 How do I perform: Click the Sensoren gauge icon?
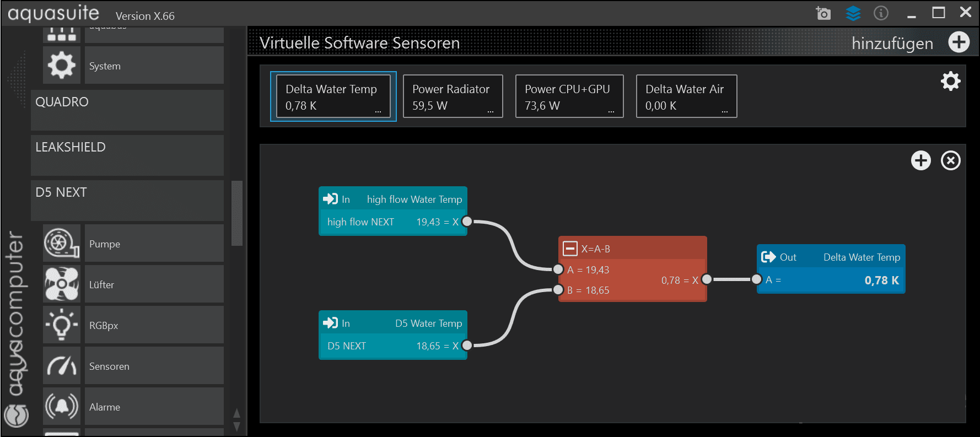pos(62,365)
